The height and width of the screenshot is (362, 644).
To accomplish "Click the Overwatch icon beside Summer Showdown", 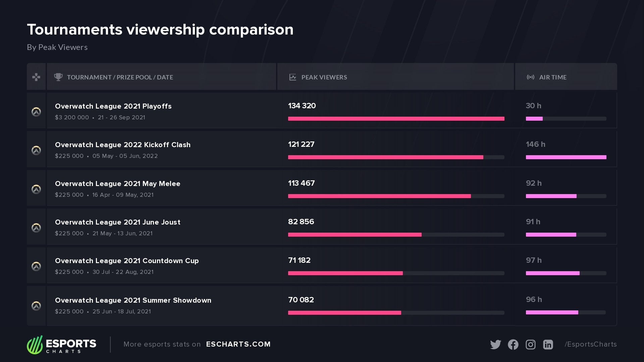I will [x=36, y=306].
